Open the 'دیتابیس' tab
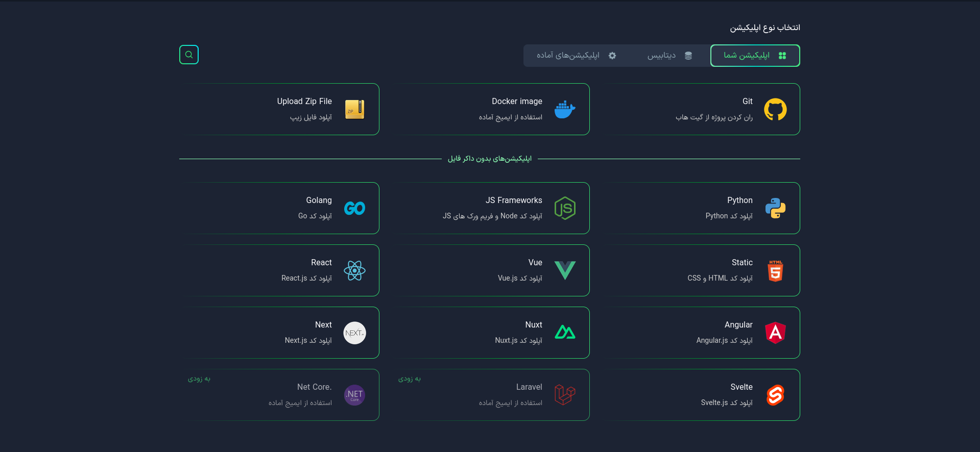The width and height of the screenshot is (980, 452). [670, 56]
